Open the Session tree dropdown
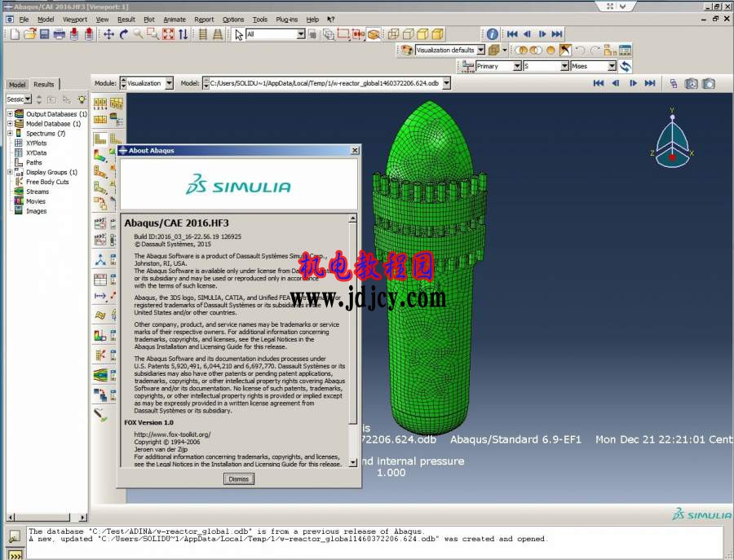 (28, 99)
